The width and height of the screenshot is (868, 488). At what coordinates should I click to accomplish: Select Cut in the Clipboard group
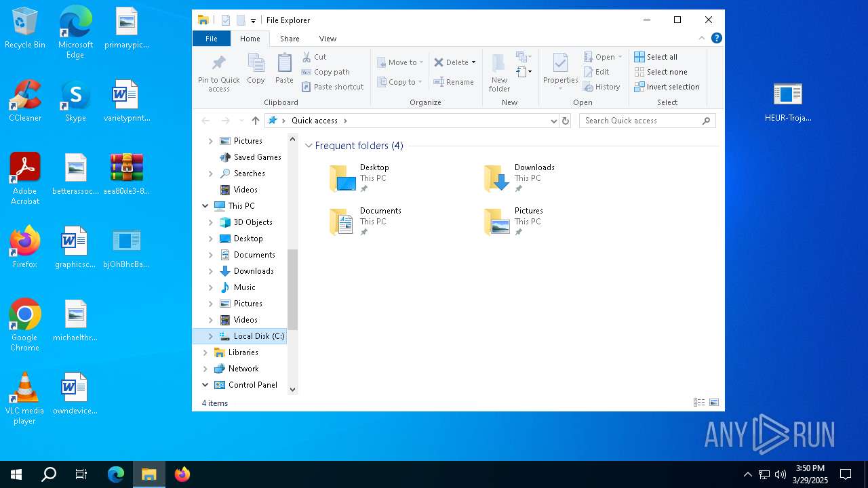pos(314,57)
